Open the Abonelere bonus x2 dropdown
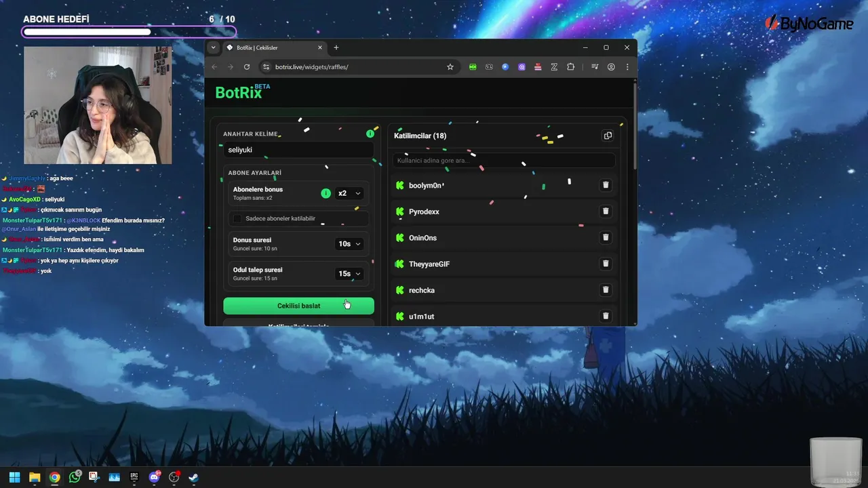The height and width of the screenshot is (488, 868). click(x=349, y=193)
